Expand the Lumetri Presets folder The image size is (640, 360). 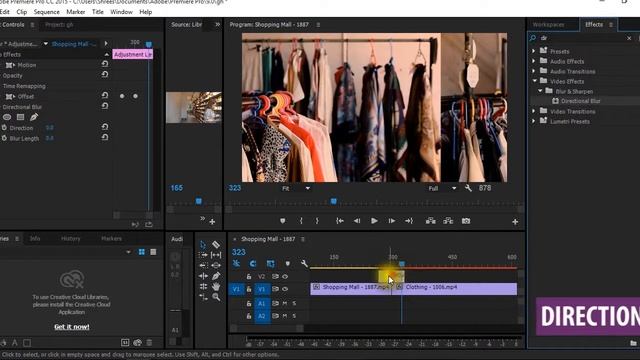(x=533, y=121)
